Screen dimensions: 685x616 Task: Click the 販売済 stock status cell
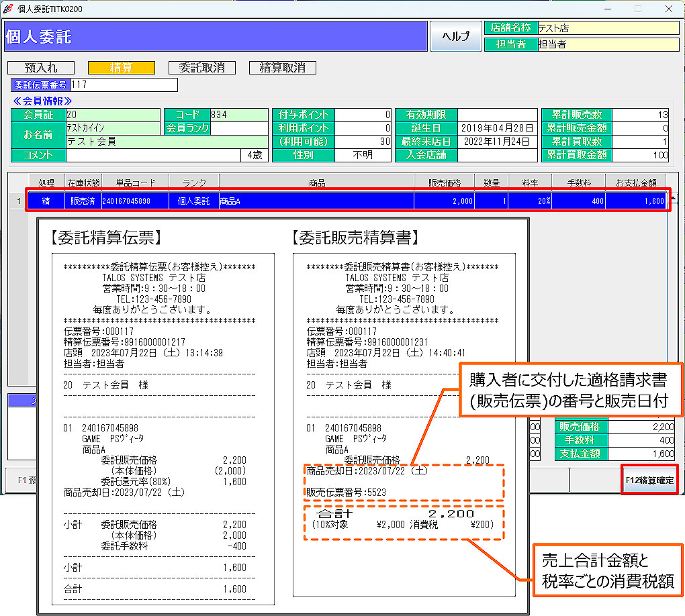click(83, 201)
